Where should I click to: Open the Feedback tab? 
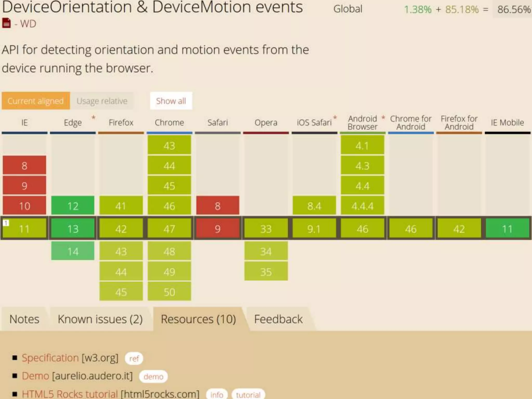pyautogui.click(x=278, y=319)
